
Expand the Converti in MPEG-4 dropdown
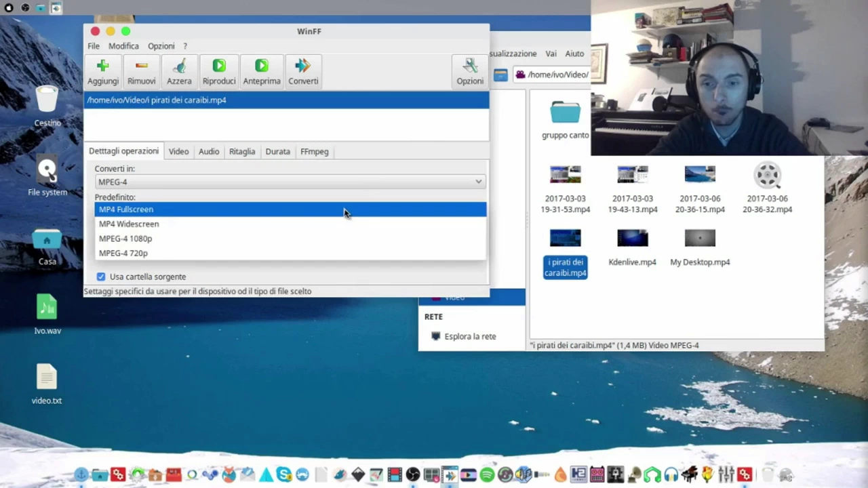click(x=290, y=182)
